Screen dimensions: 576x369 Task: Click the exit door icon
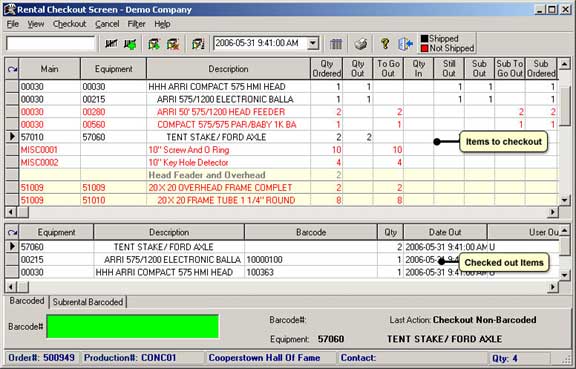pos(406,44)
